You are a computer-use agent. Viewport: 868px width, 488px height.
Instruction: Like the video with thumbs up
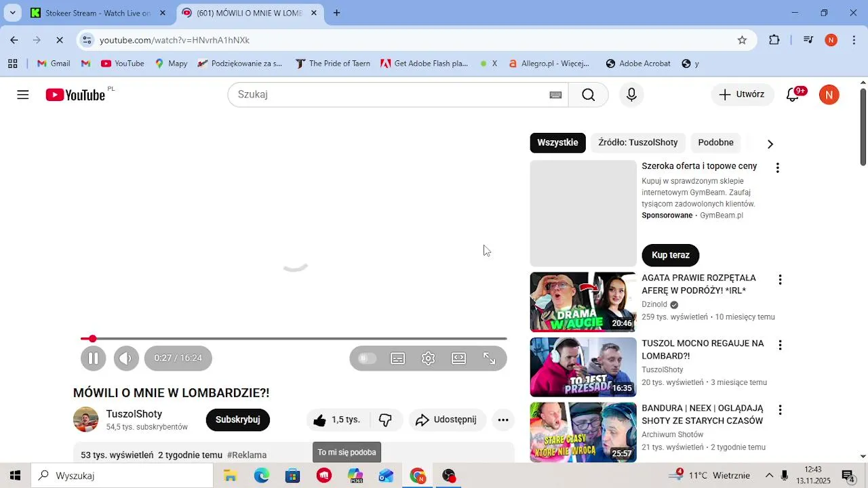click(x=337, y=420)
